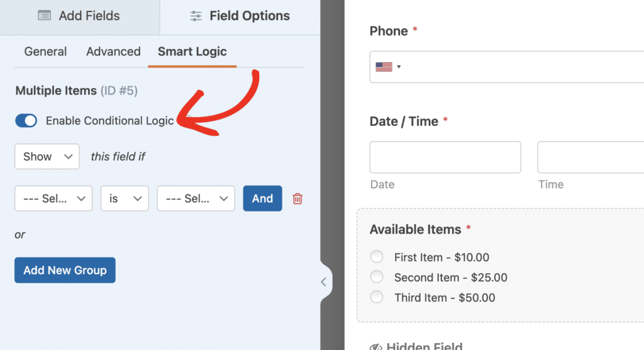This screenshot has height=350, width=644.
Task: Open the 'is' comparison operator dropdown
Action: (125, 198)
